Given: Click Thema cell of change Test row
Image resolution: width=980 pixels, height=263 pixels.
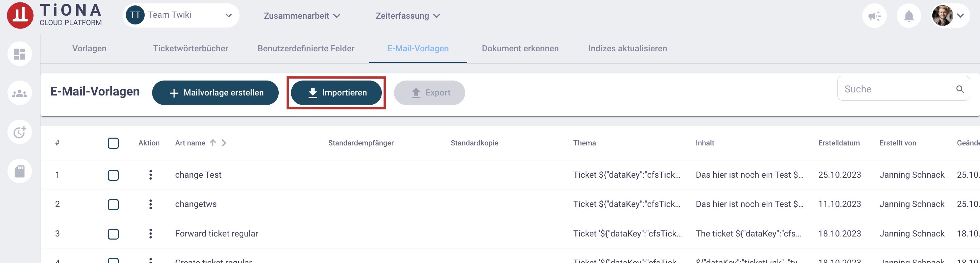Looking at the screenshot, I should pyautogui.click(x=626, y=175).
